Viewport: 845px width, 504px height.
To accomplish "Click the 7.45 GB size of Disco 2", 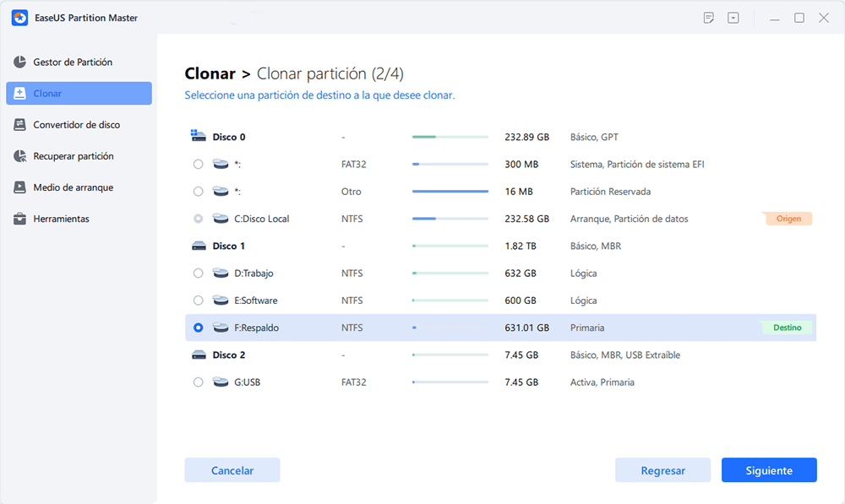I will [x=521, y=355].
